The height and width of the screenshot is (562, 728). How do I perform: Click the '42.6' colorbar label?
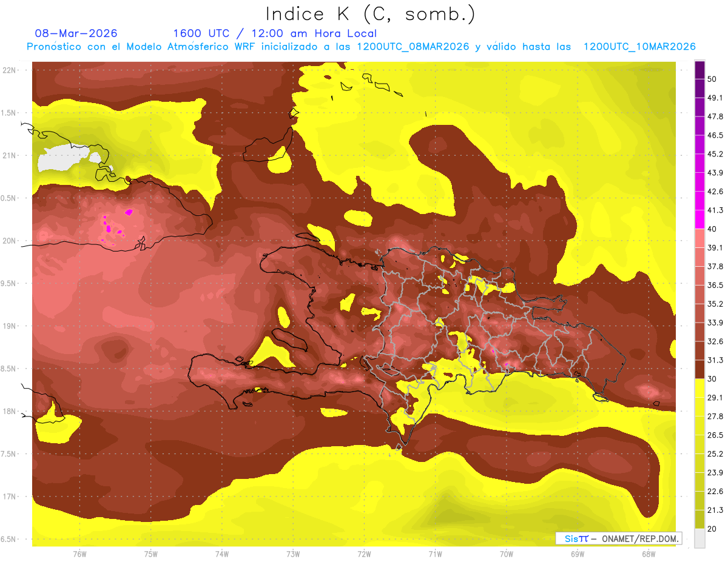pos(715,192)
